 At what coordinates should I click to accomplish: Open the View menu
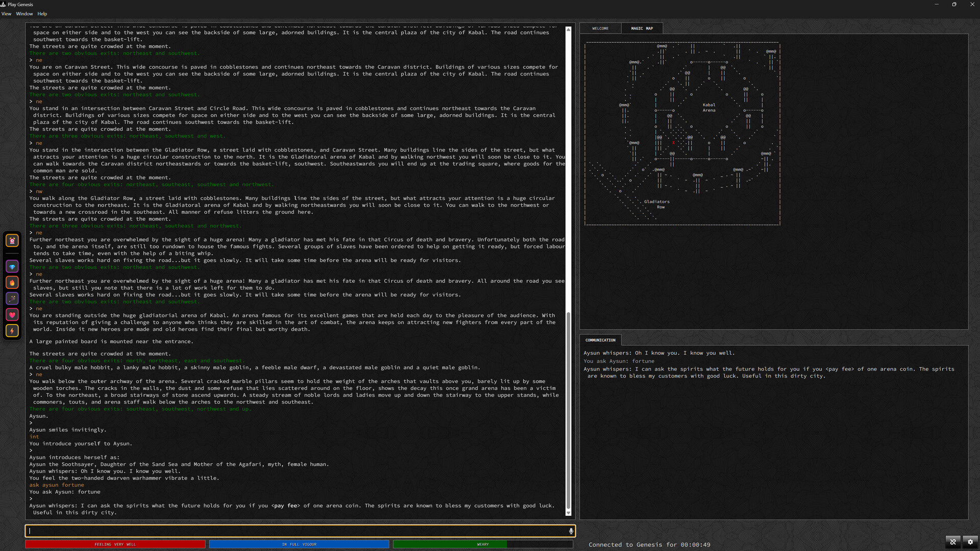(6, 14)
